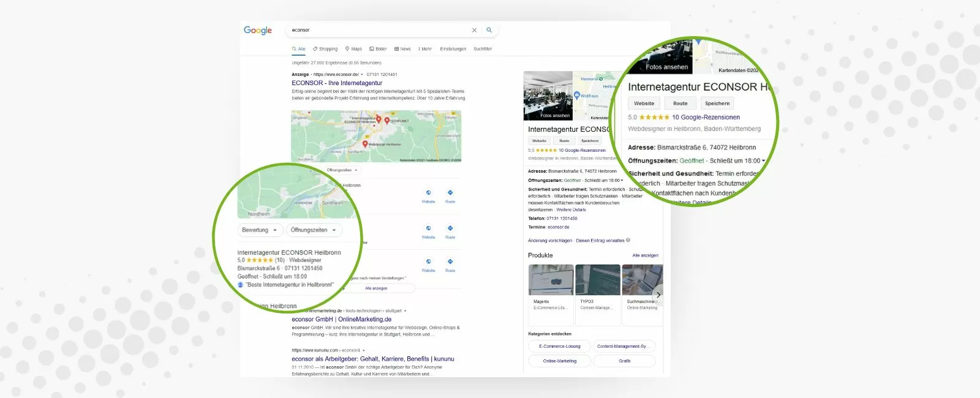Click the Weitere Details link
Image resolution: width=980 pixels, height=398 pixels.
pyautogui.click(x=571, y=210)
